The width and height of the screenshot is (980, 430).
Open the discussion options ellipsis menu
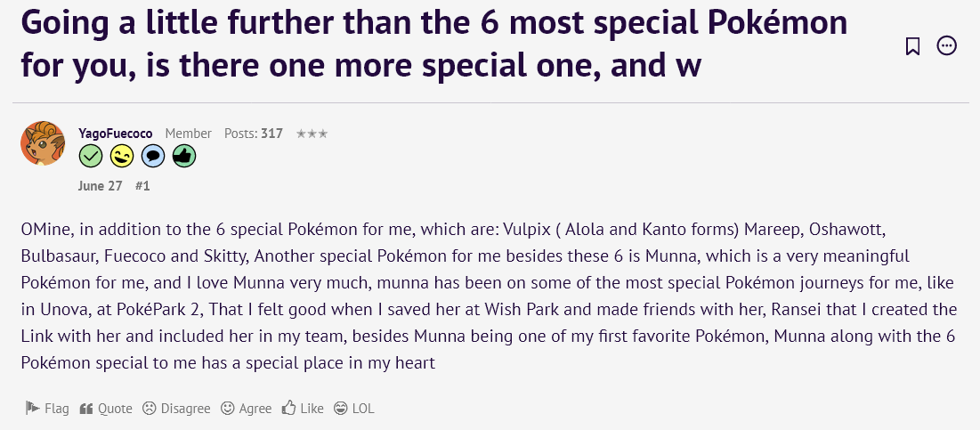point(947,46)
